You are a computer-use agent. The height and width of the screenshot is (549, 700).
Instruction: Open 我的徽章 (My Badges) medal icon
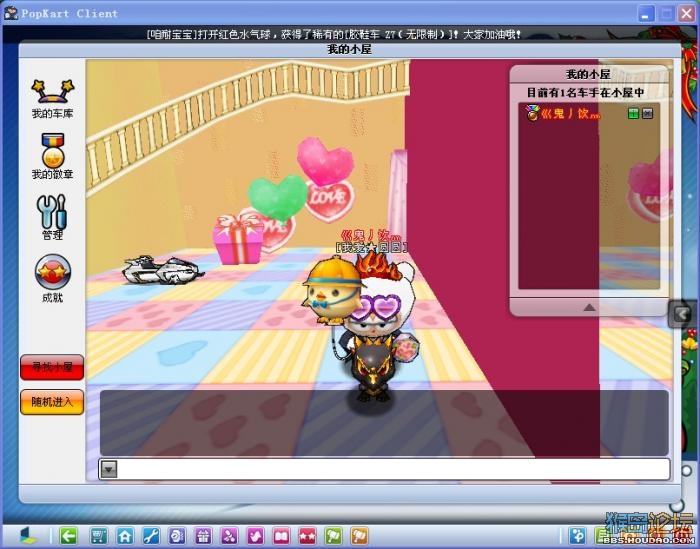(52, 156)
